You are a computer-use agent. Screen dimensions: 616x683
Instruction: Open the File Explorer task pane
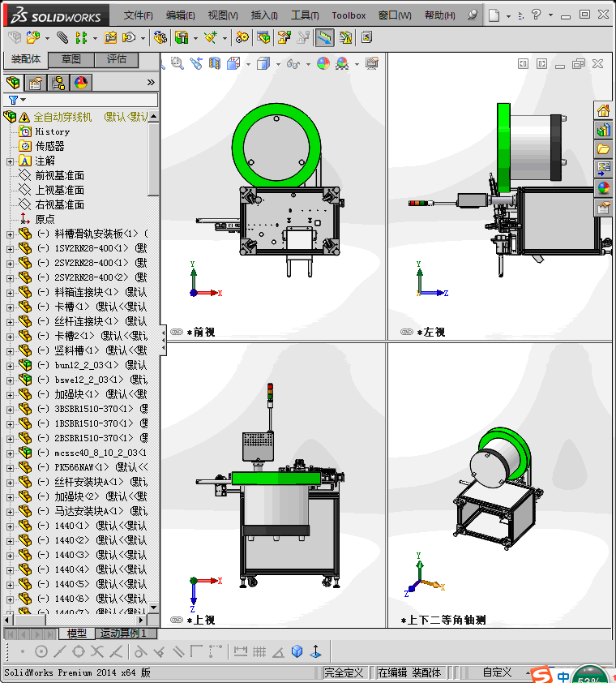pos(603,149)
